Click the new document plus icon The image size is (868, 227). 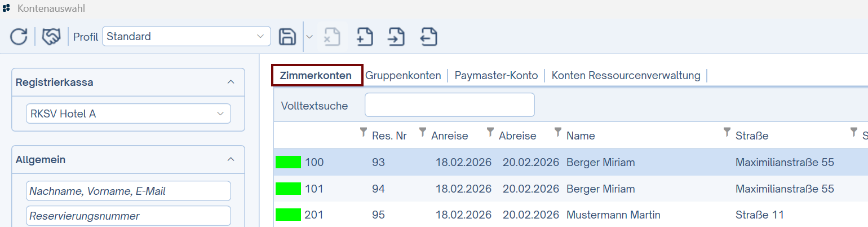pyautogui.click(x=365, y=37)
